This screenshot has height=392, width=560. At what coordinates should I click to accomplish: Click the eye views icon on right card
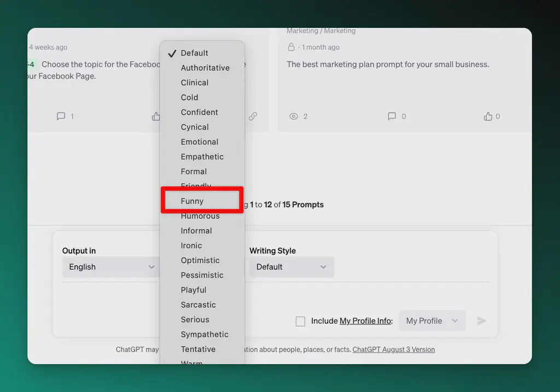point(294,116)
